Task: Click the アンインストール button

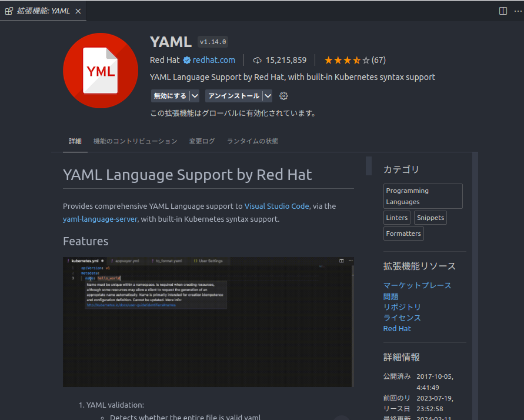Action: pos(233,96)
